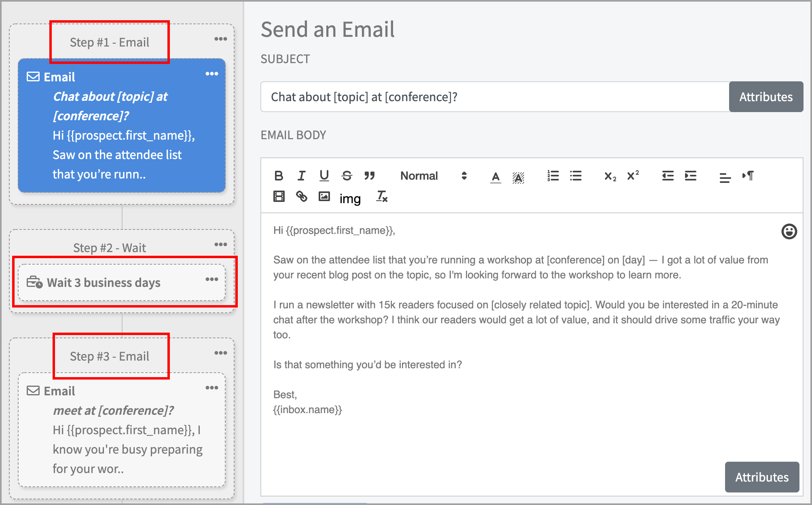
Task: Open Step #1 options ellipsis menu
Action: (220, 39)
